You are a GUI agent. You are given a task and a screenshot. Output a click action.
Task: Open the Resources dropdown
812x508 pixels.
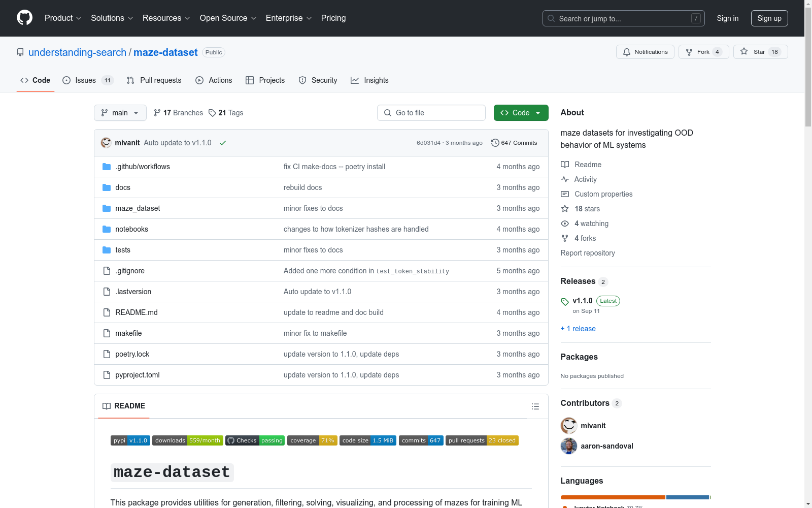[166, 18]
